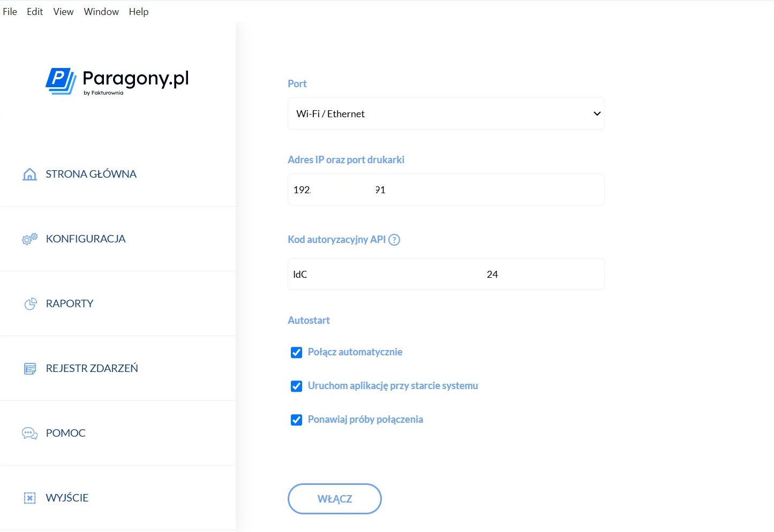Go to STRONA GŁÓWNA page
Image resolution: width=774 pixels, height=532 pixels.
coord(91,174)
